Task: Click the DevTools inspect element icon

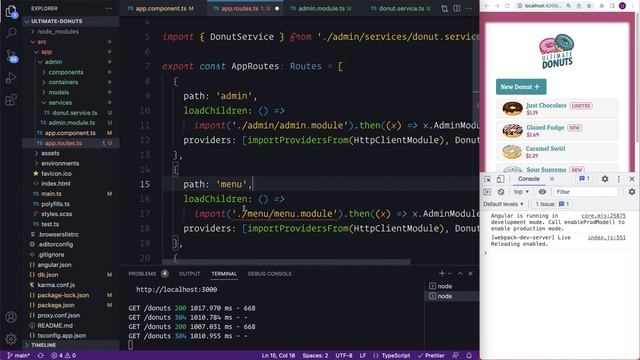Action: pyautogui.click(x=487, y=179)
